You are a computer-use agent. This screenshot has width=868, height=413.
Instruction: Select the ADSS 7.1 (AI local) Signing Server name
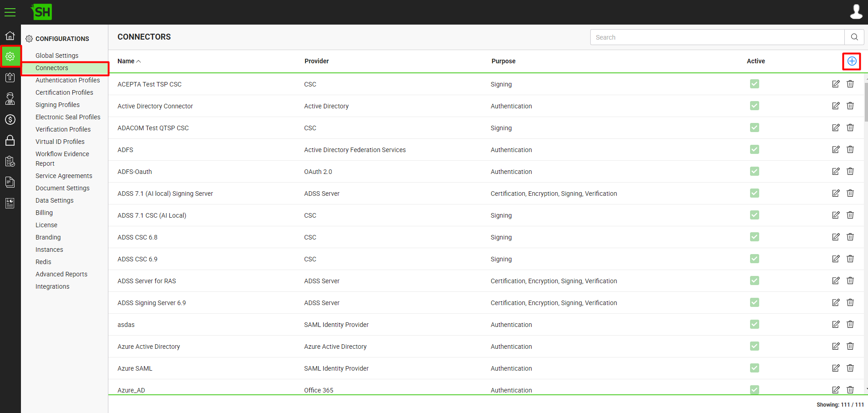pyautogui.click(x=165, y=194)
